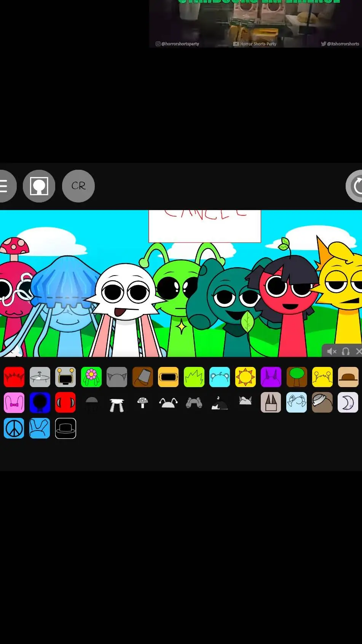Click the white-headed character on stage
This screenshot has width=362, height=644.
[125, 304]
